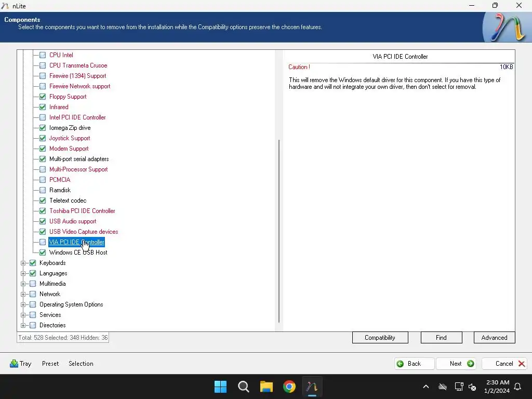Open taskbar Search
The width and height of the screenshot is (532, 399).
244,387
